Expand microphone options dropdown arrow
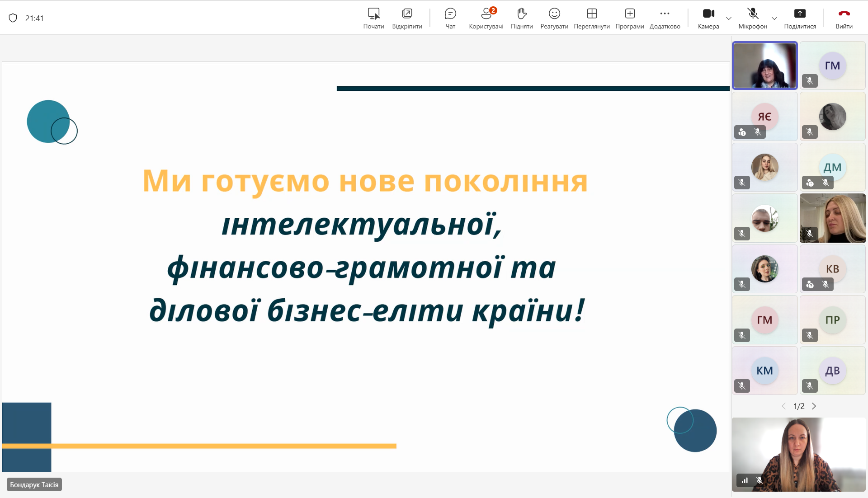The height and width of the screenshot is (498, 868). (774, 19)
